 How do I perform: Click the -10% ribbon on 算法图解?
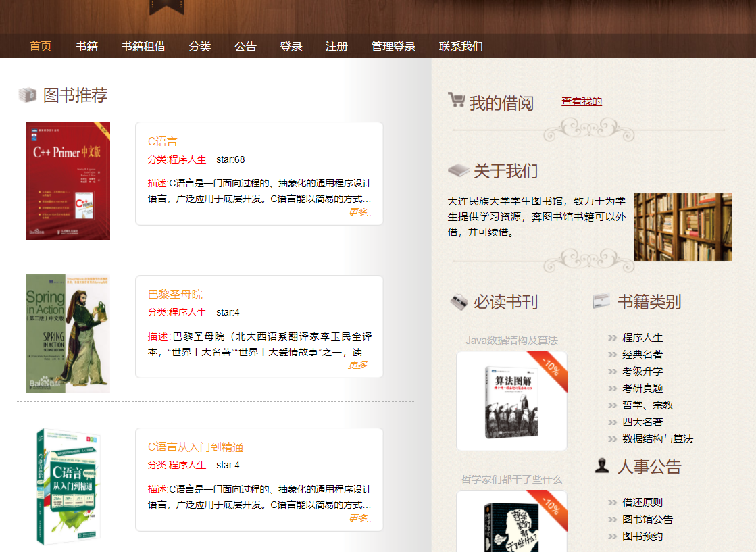pos(551,368)
